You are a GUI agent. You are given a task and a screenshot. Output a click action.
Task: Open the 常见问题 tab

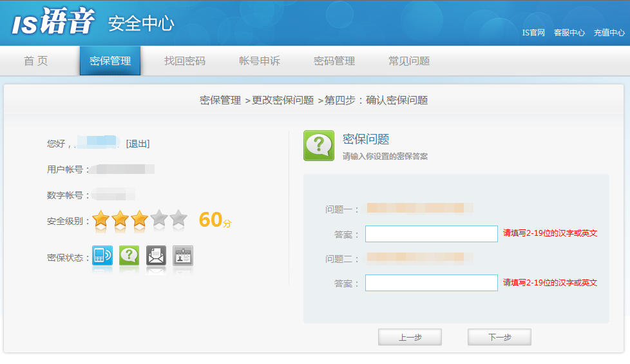409,61
